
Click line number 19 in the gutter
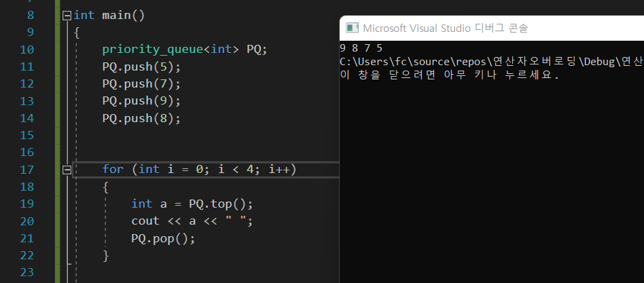[x=27, y=204]
